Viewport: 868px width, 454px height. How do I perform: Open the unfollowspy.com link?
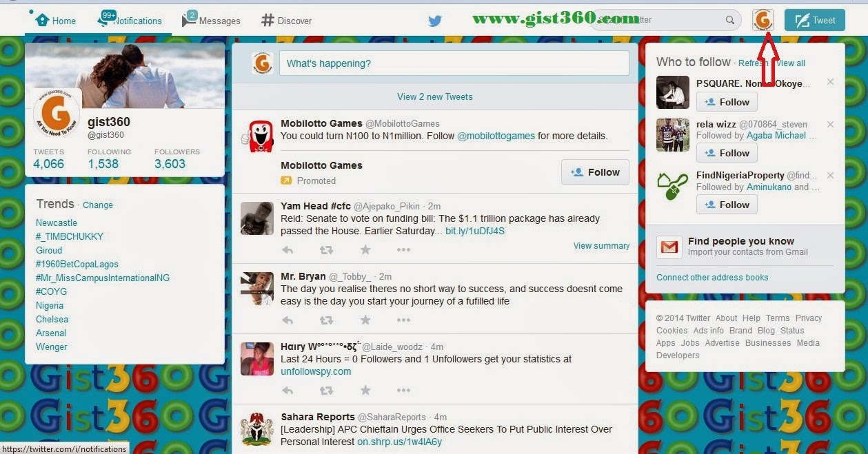coord(316,371)
